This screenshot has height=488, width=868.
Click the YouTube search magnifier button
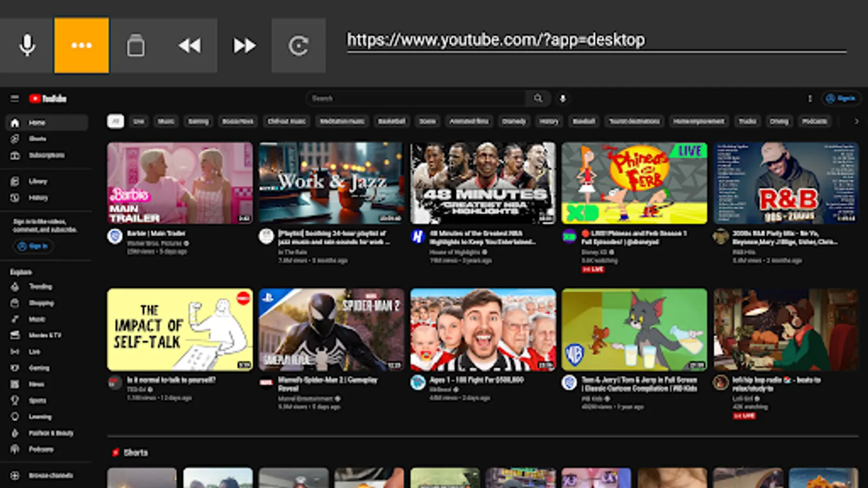[538, 98]
